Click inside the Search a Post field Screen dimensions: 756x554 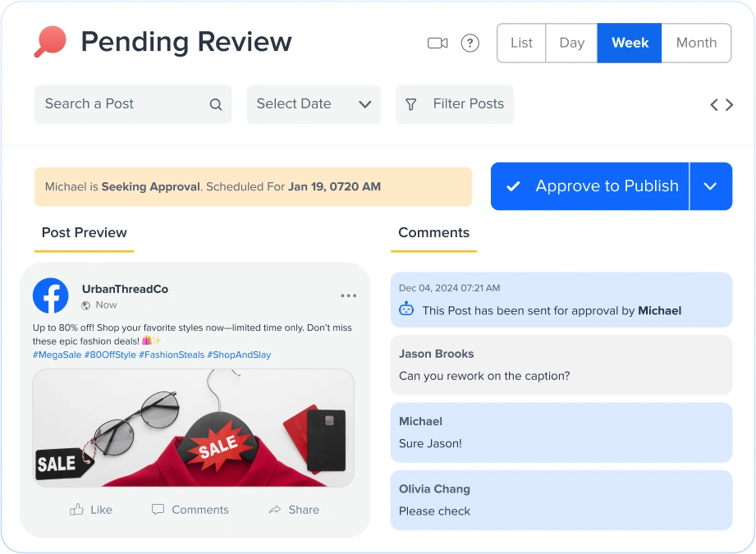tap(115, 104)
